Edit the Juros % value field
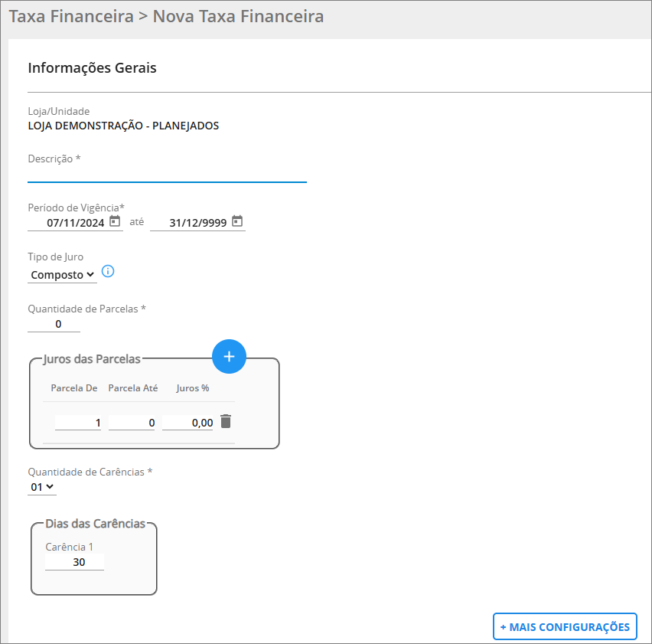Image resolution: width=652 pixels, height=644 pixels. (x=187, y=423)
